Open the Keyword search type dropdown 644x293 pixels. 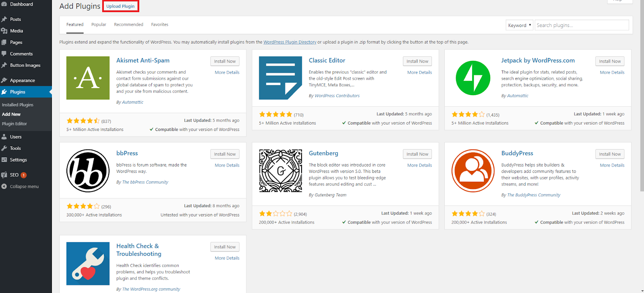click(x=519, y=25)
